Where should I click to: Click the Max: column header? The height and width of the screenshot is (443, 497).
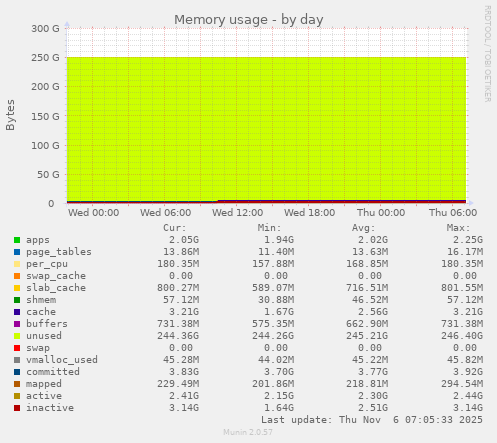pos(458,228)
